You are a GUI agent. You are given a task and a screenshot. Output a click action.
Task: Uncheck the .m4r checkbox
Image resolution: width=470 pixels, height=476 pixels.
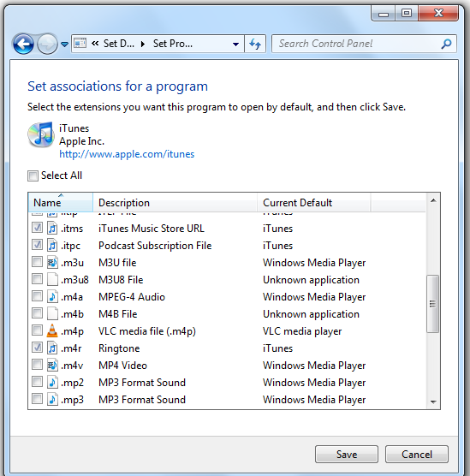pos(37,348)
